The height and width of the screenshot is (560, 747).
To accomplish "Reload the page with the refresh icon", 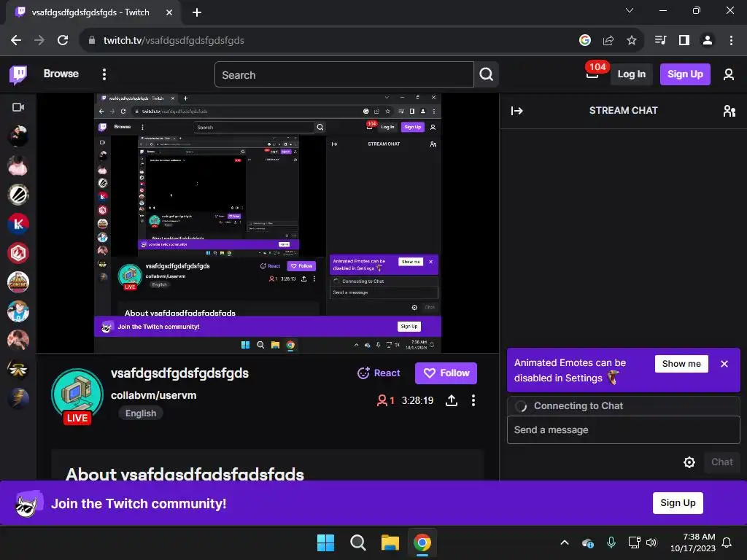I will click(x=63, y=41).
